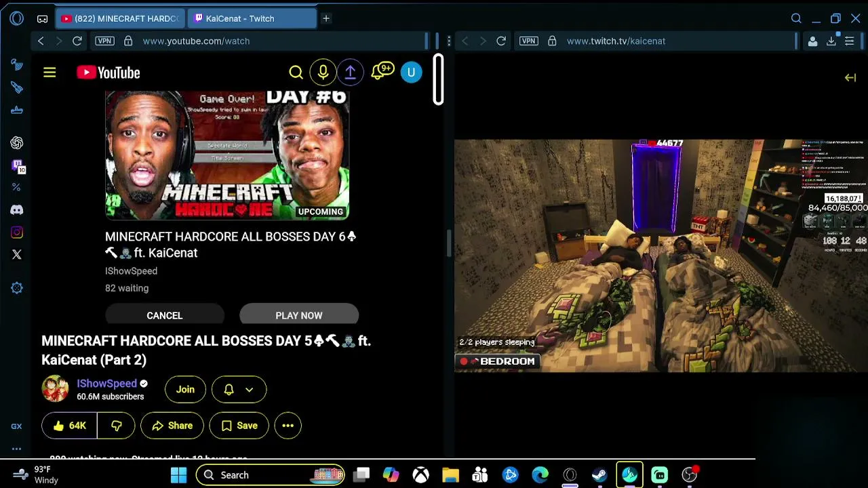Collapse the Twitch side panel arrow

[850, 77]
